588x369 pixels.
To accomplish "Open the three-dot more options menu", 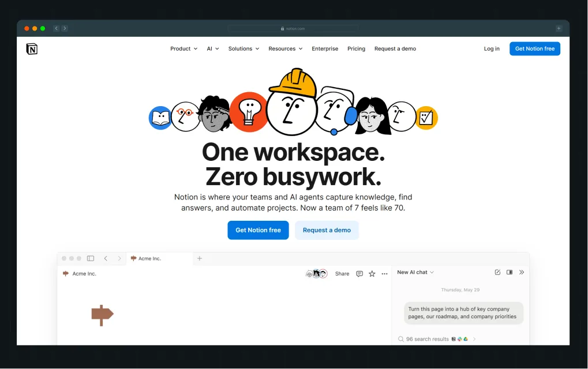I will coord(384,274).
